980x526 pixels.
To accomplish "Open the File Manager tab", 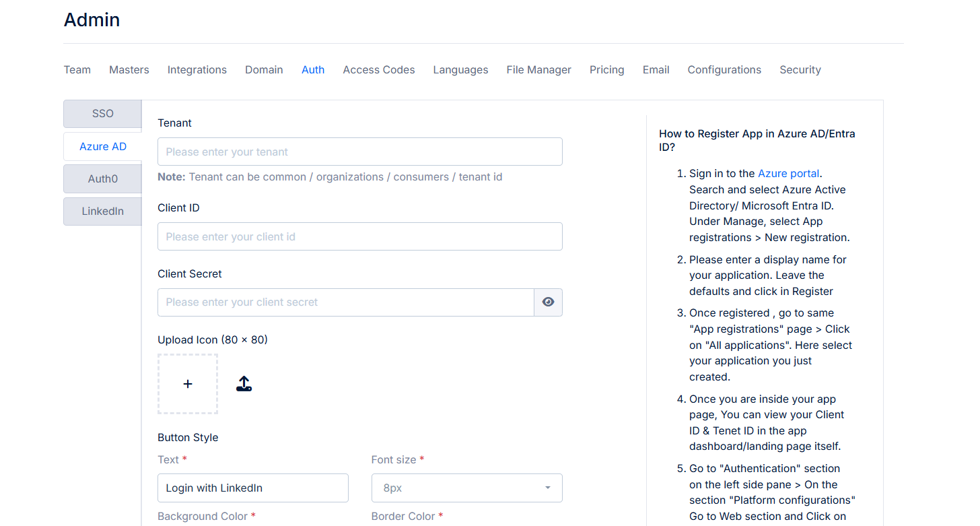I will click(x=538, y=70).
